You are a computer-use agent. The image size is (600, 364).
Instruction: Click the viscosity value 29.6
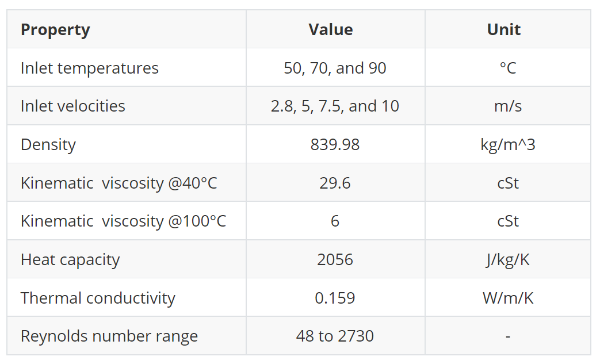point(335,183)
